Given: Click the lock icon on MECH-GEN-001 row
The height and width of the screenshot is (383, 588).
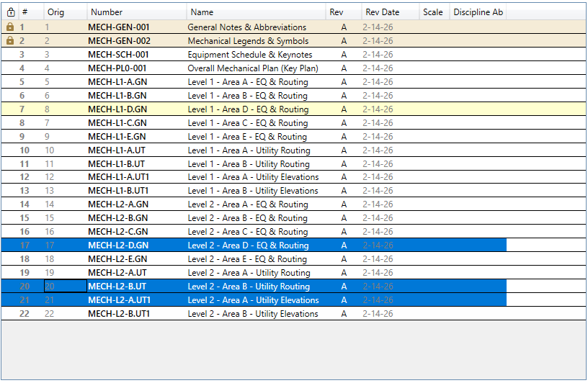Looking at the screenshot, I should (10, 27).
